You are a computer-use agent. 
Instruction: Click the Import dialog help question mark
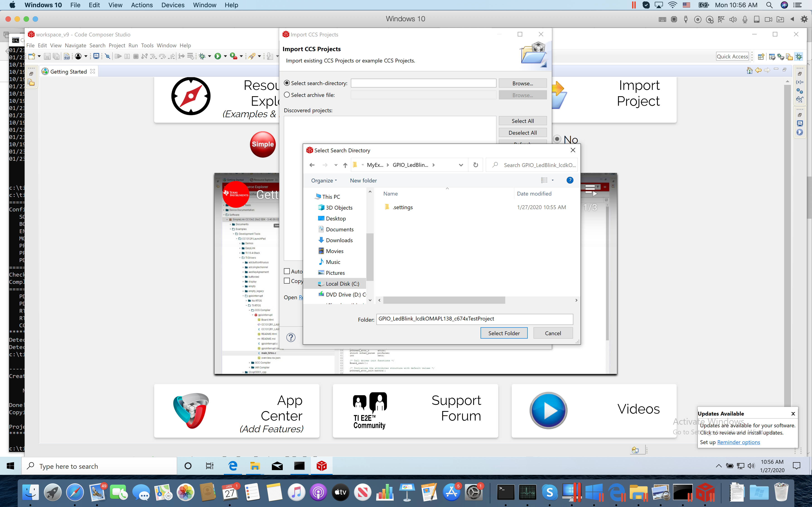(291, 337)
